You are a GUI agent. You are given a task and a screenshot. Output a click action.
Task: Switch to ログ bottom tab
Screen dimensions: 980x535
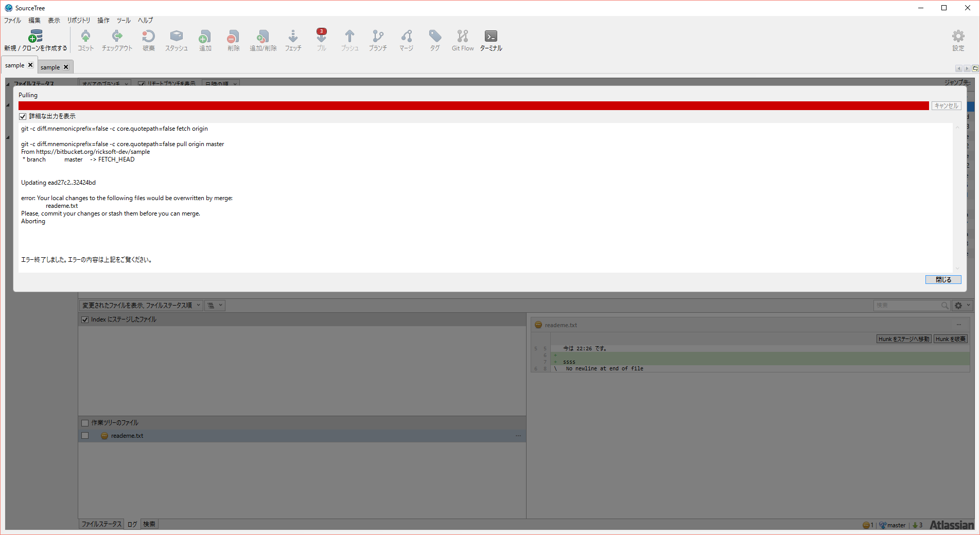coord(132,524)
